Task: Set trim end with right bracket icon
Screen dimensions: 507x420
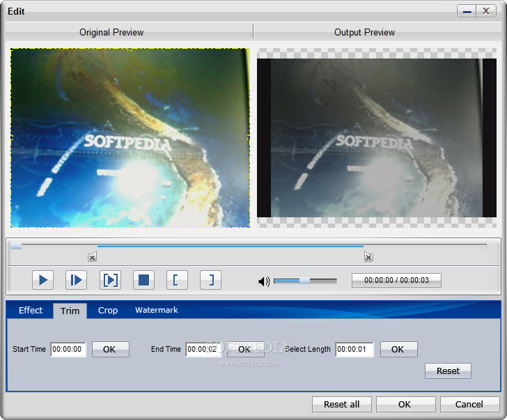Action: pos(211,280)
